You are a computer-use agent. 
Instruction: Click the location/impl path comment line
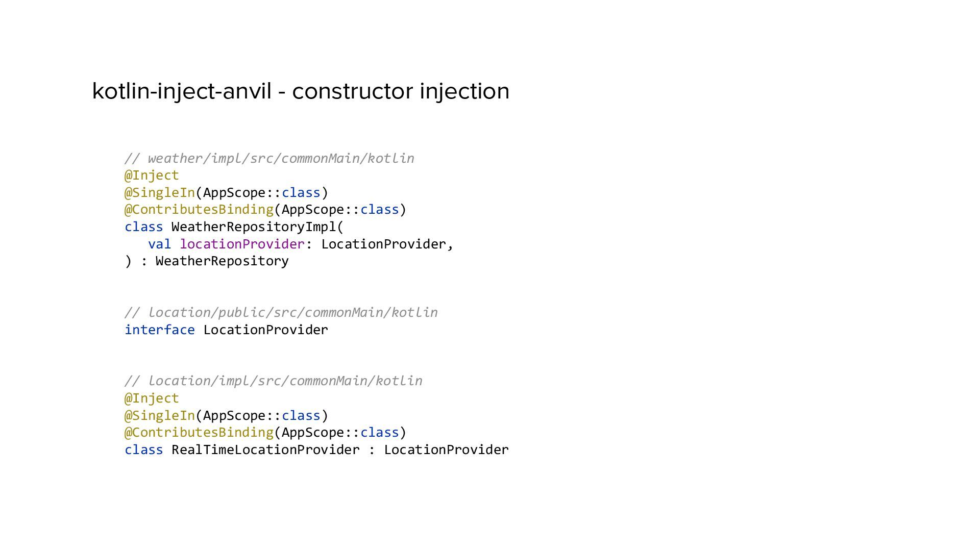pos(273,381)
